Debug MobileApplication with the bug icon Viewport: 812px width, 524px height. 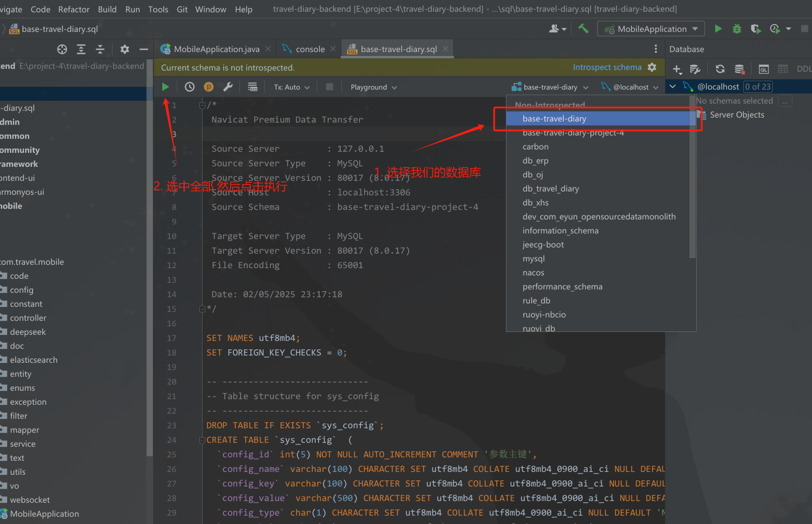[737, 29]
